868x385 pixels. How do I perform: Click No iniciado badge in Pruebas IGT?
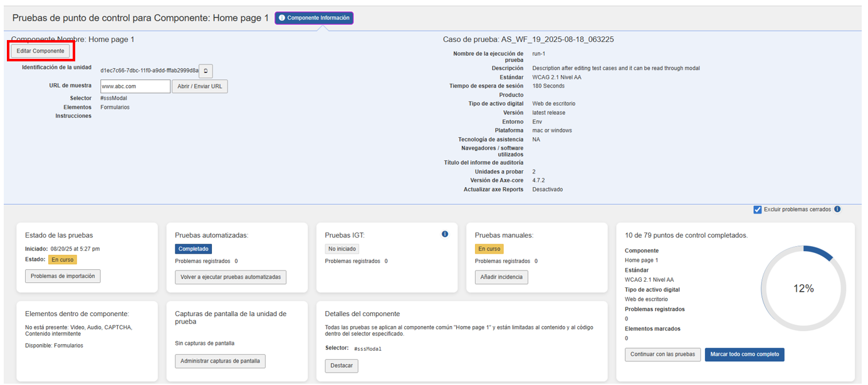pos(342,249)
